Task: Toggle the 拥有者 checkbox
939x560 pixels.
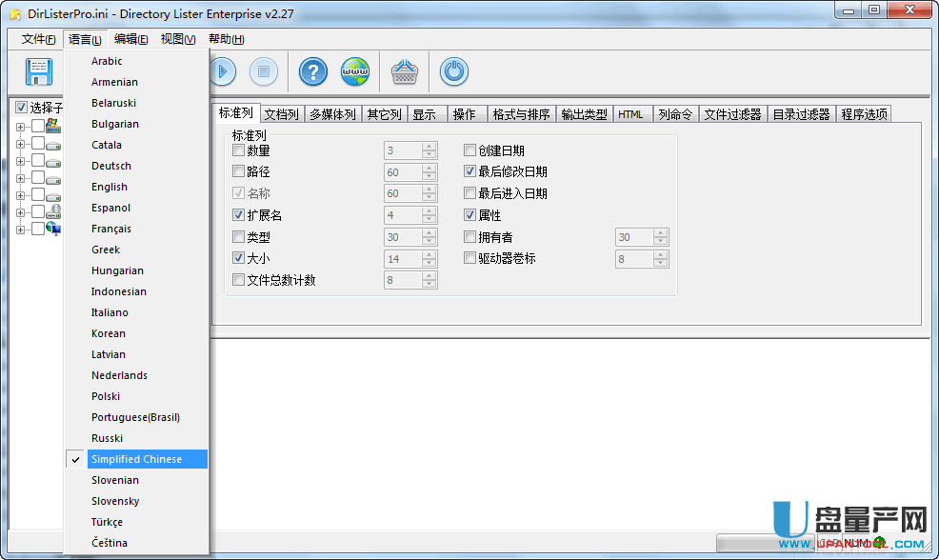Action: [470, 237]
